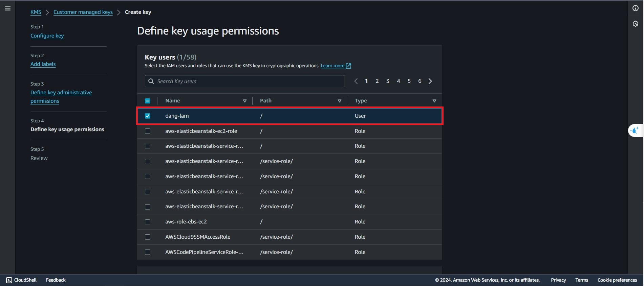Go to next page of key users

[430, 81]
